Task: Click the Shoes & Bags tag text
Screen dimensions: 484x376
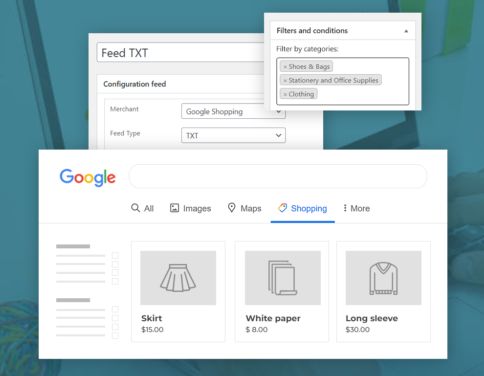Action: (x=309, y=67)
